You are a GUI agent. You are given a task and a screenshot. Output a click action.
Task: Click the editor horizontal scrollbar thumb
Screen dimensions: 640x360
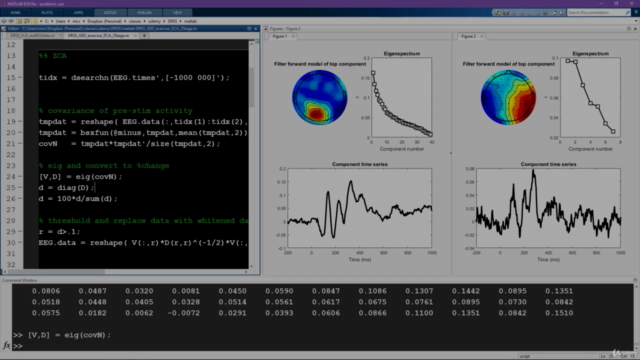pyautogui.click(x=56, y=272)
